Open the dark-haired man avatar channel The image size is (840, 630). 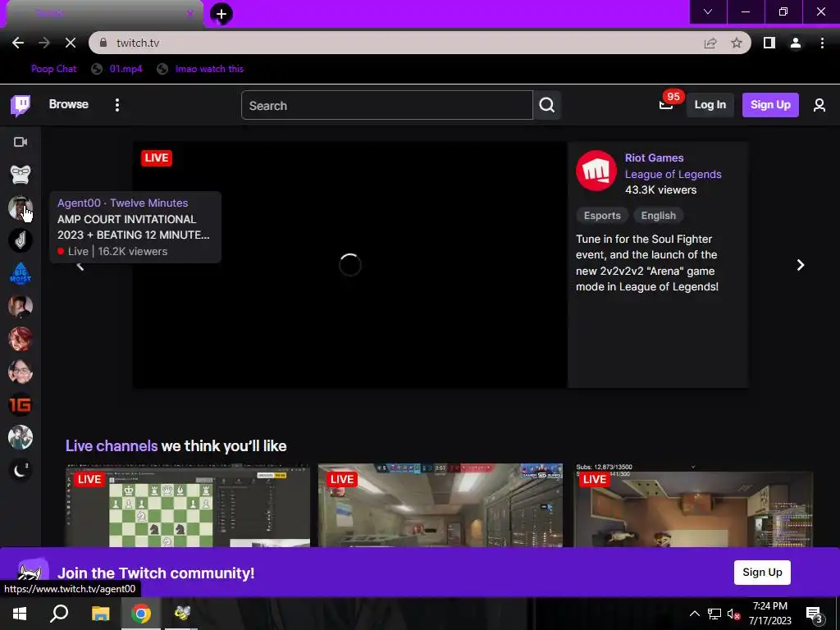[x=21, y=306]
